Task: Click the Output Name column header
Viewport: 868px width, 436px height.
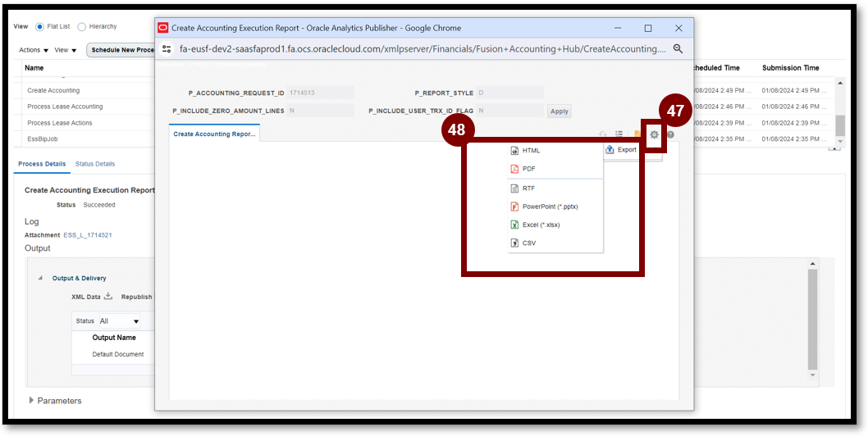Action: pos(114,338)
